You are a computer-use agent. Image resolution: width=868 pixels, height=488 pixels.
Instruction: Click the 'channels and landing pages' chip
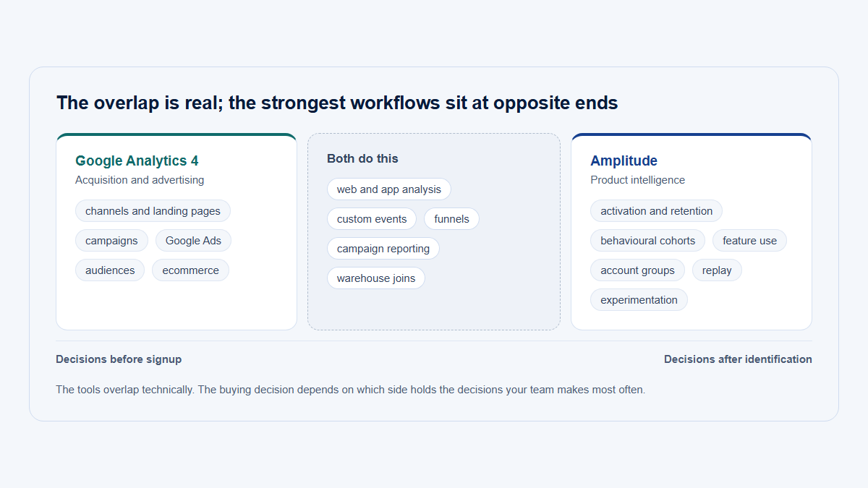click(153, 211)
